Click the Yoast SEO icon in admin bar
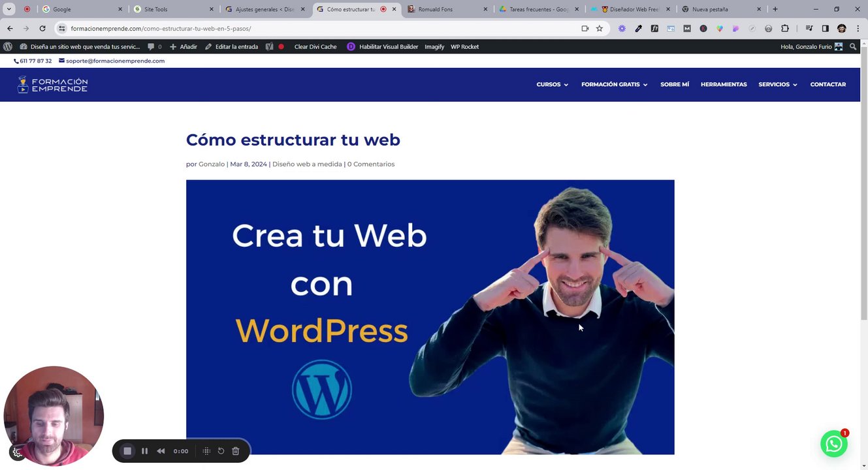Viewport: 868px width, 470px height. click(x=269, y=47)
